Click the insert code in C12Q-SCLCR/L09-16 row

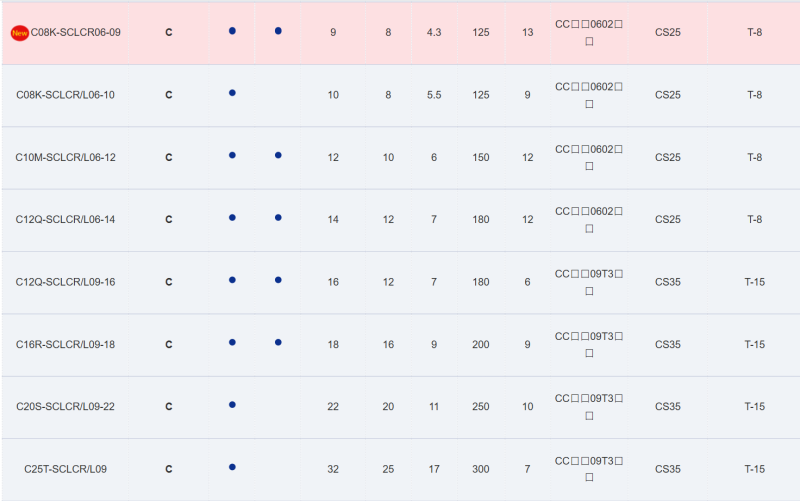point(589,282)
